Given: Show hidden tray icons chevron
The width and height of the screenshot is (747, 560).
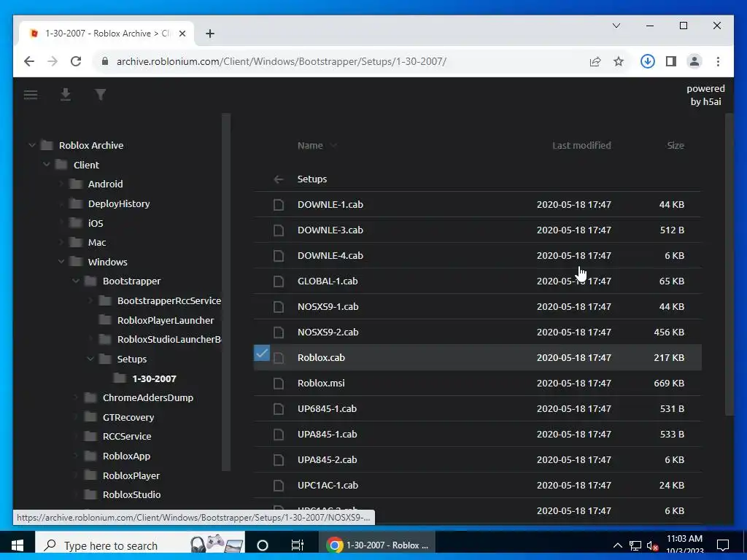Looking at the screenshot, I should [617, 545].
